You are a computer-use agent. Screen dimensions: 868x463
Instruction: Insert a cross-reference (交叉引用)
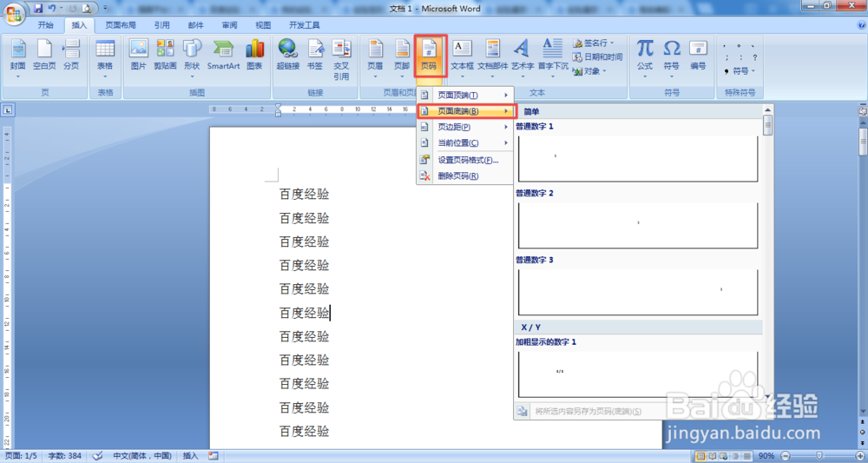click(x=341, y=60)
